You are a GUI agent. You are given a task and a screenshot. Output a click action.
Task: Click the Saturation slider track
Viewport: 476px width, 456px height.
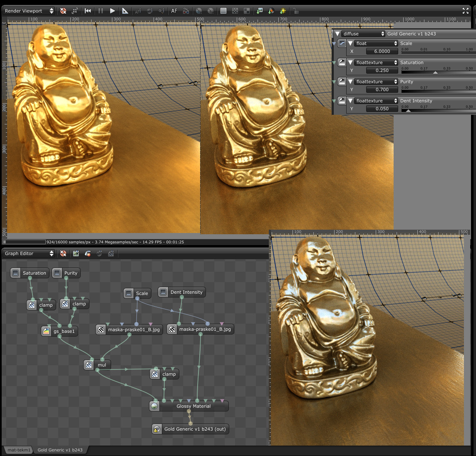pos(439,72)
